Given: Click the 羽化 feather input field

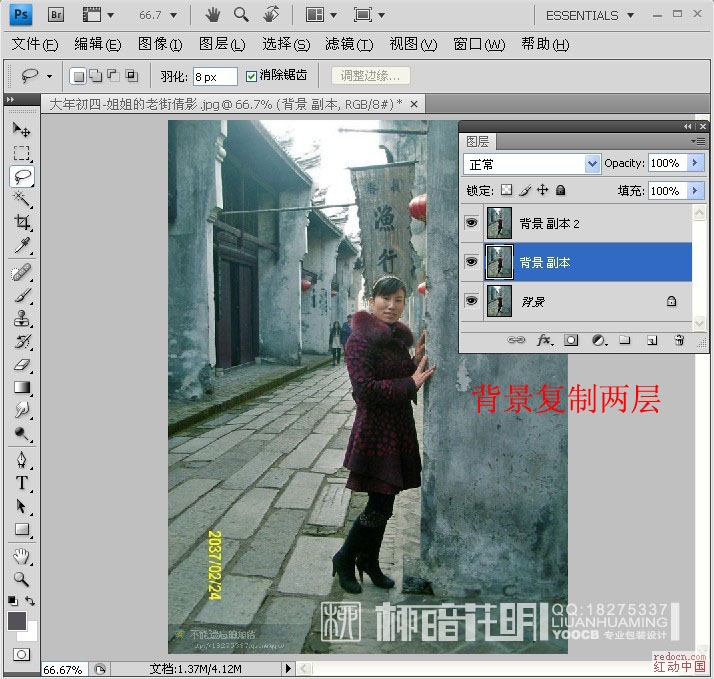Looking at the screenshot, I should (215, 77).
